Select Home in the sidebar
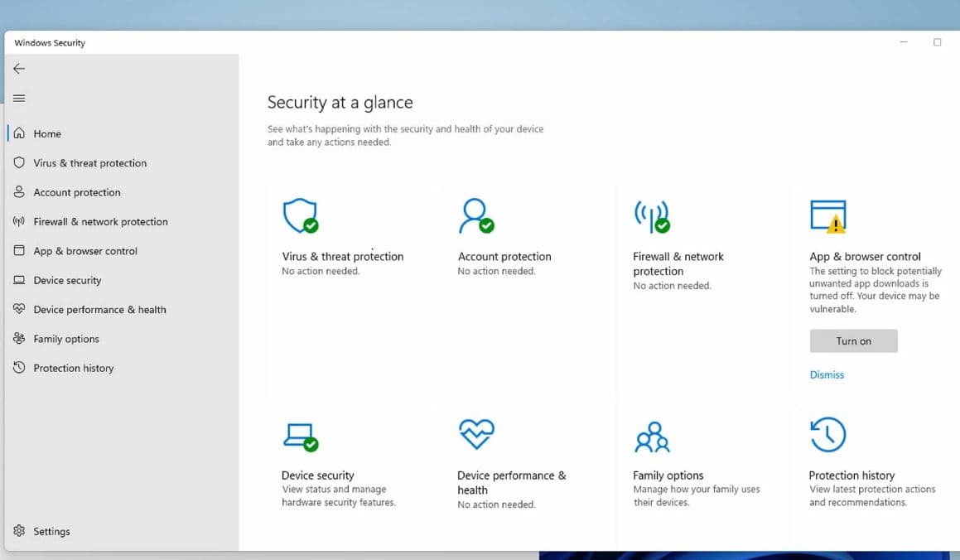The width and height of the screenshot is (960, 560). click(47, 133)
